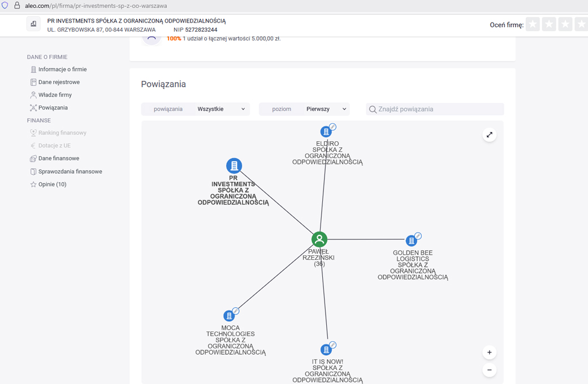Click the Golden Bee Logistics node icon

[412, 241]
